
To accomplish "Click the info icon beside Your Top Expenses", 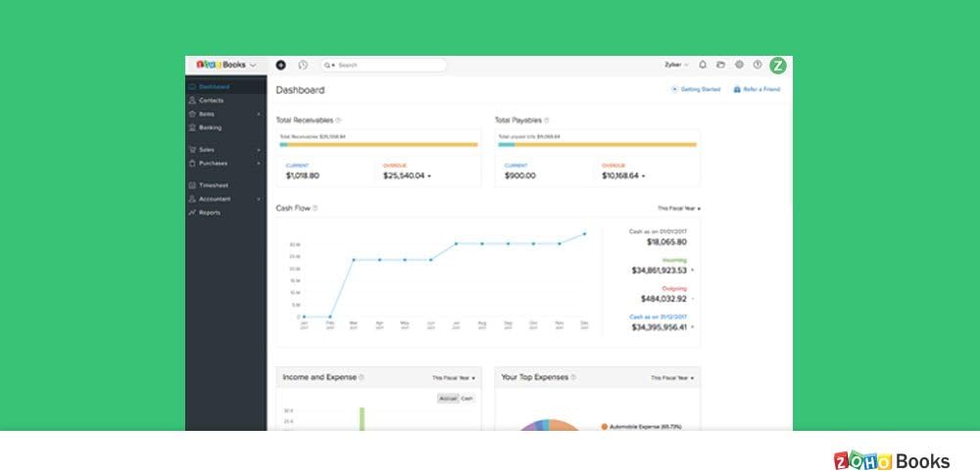I will coord(573,377).
